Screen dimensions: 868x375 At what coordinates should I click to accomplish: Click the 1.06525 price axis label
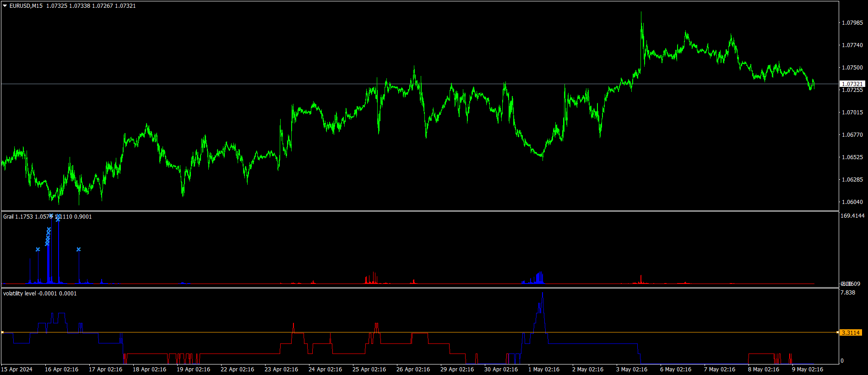click(x=852, y=157)
